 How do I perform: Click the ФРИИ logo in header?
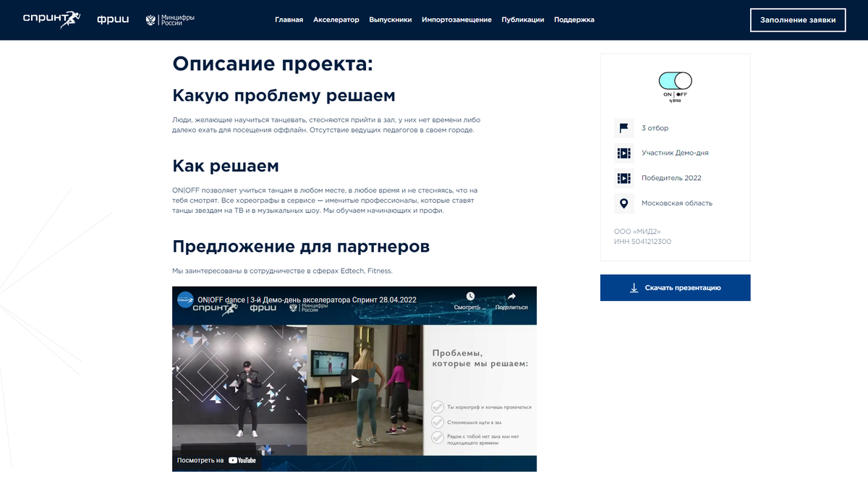113,20
